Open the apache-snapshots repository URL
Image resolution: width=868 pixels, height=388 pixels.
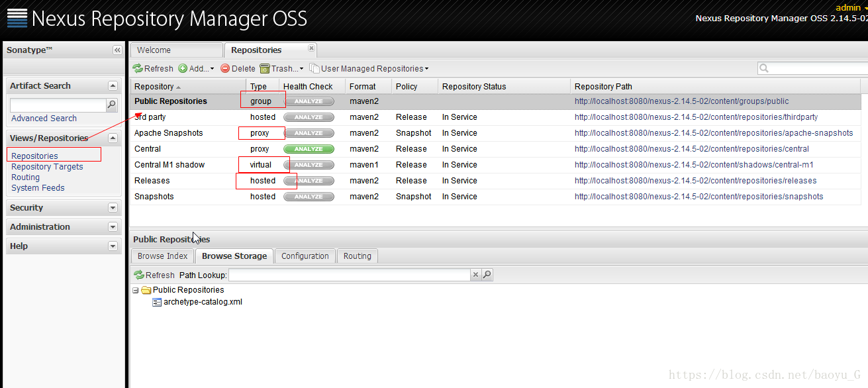click(714, 133)
